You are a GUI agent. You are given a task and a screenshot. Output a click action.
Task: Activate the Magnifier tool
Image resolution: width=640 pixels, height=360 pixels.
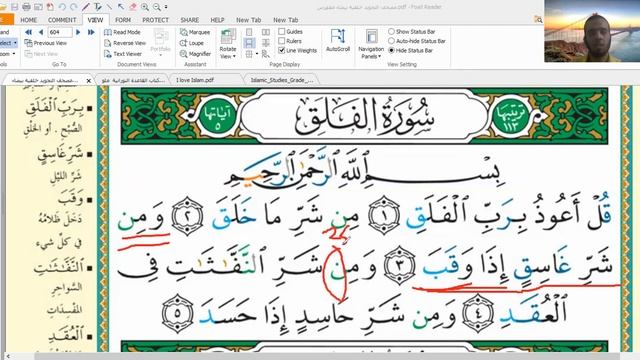point(196,54)
